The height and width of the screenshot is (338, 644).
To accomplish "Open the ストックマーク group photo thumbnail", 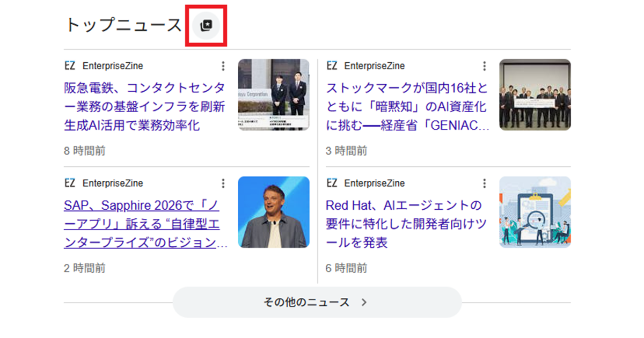I will coord(535,94).
